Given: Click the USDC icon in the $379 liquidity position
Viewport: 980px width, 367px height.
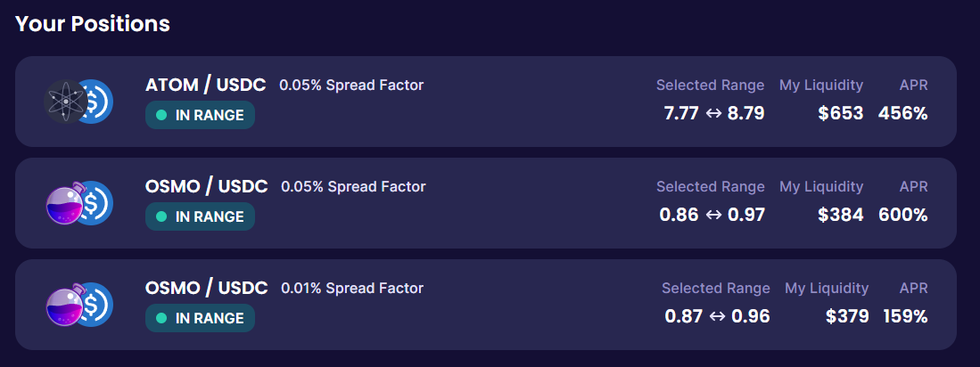Looking at the screenshot, I should click(x=95, y=305).
